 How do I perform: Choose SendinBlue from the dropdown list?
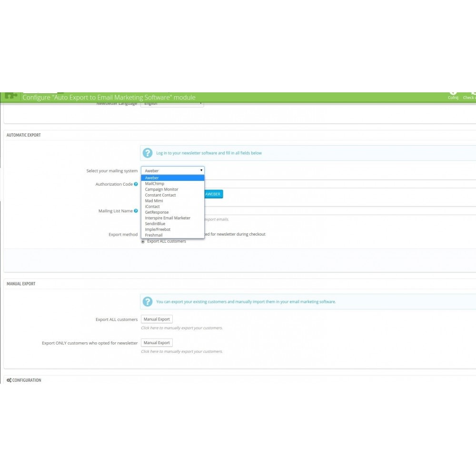(x=172, y=224)
